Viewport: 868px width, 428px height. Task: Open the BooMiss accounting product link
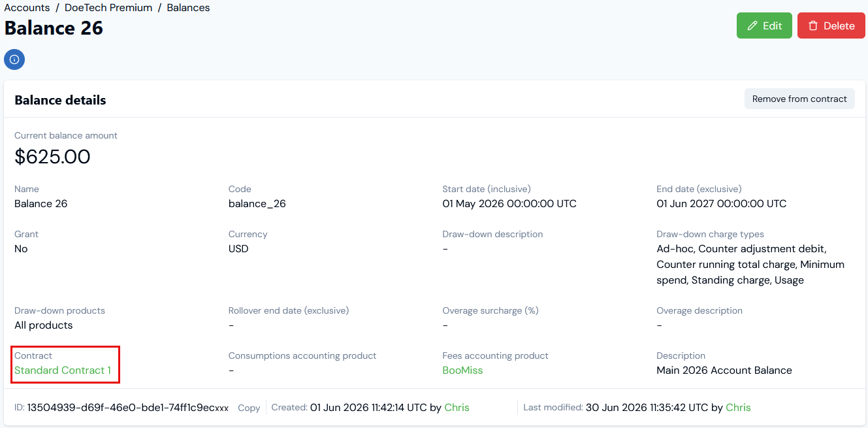pos(462,370)
